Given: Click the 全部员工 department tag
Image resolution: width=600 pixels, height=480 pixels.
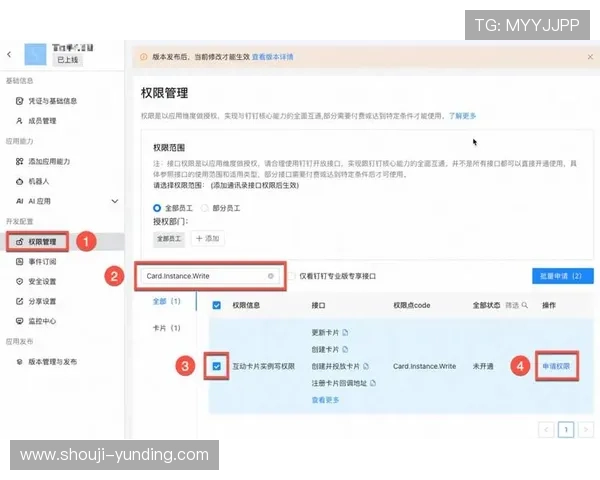Looking at the screenshot, I should coord(169,239).
